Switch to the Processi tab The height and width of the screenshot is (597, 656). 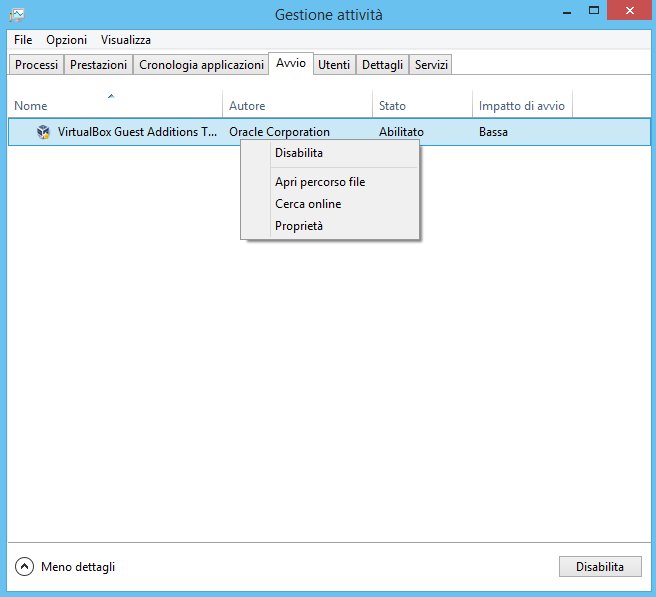coord(36,64)
